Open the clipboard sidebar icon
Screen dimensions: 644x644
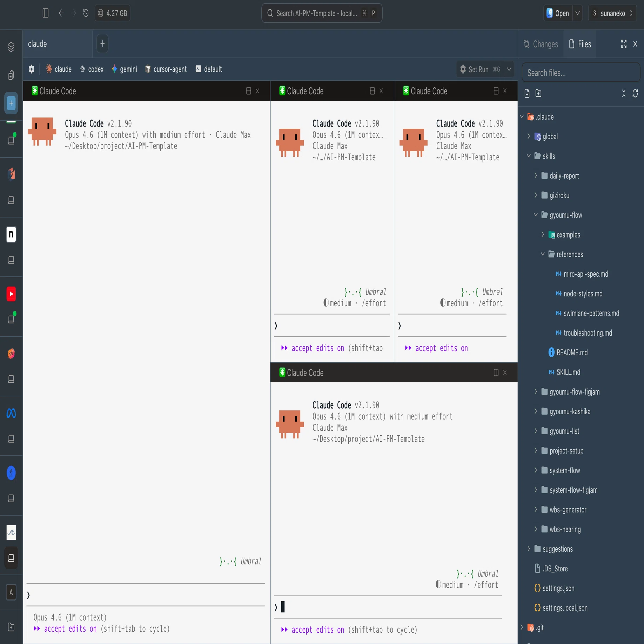[x=11, y=75]
